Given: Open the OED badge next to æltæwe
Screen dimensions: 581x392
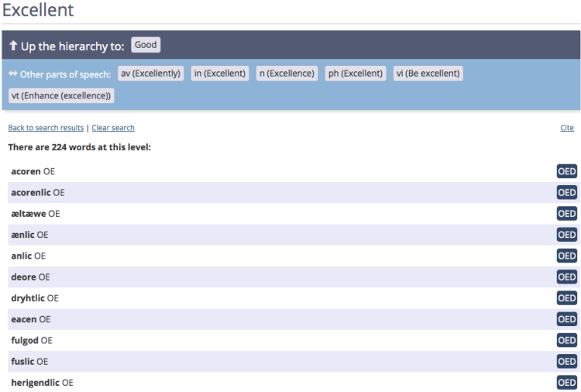Looking at the screenshot, I should 567,214.
